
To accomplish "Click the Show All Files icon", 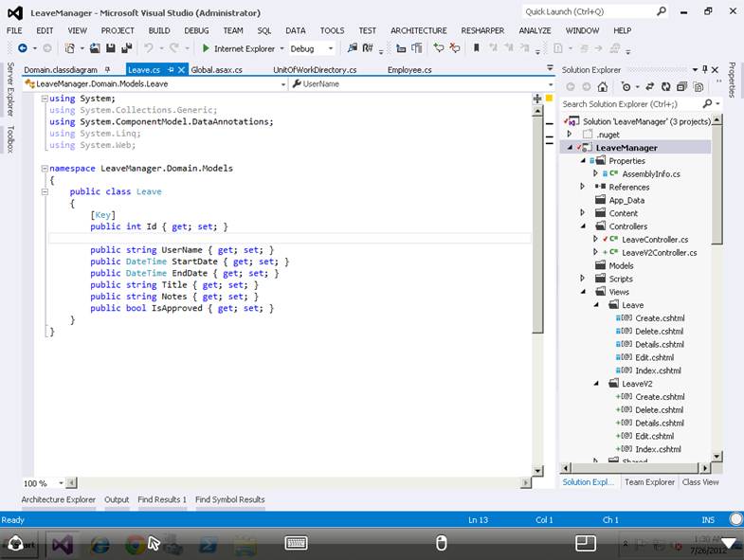I will [x=698, y=87].
